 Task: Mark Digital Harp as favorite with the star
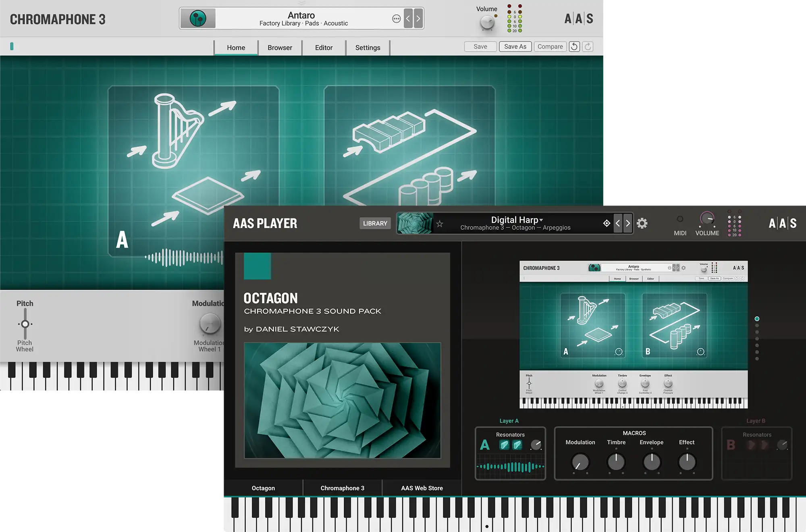pos(440,224)
